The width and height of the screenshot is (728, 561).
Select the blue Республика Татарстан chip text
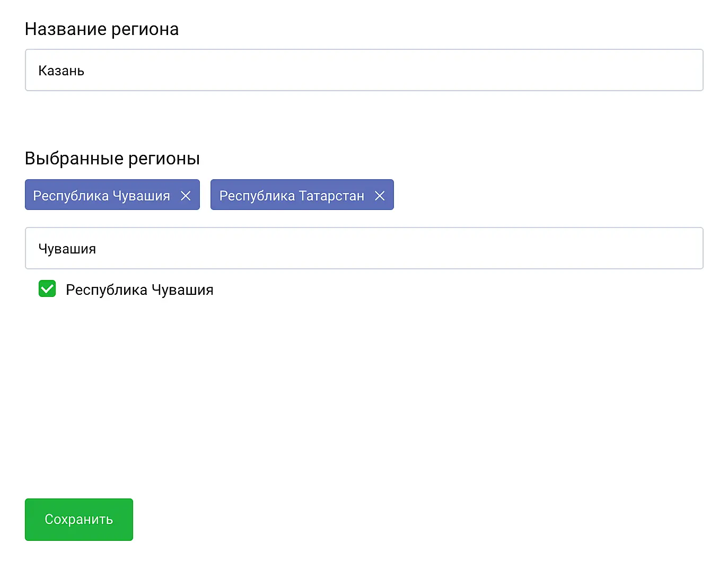292,196
